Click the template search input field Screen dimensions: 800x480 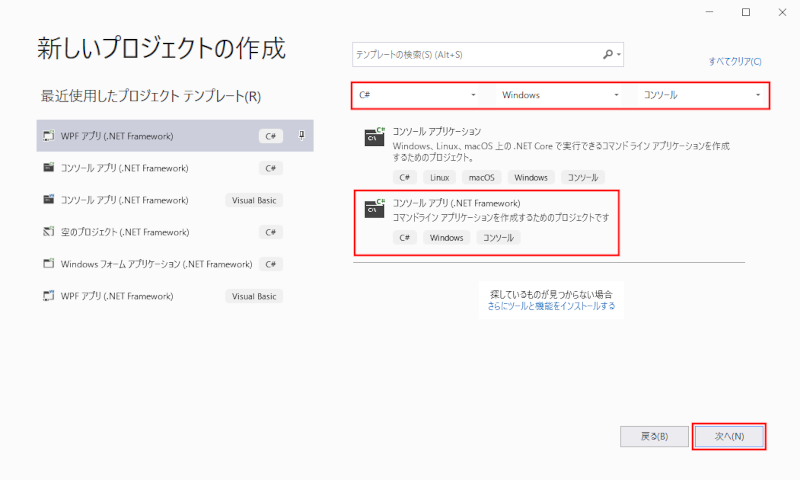point(475,54)
